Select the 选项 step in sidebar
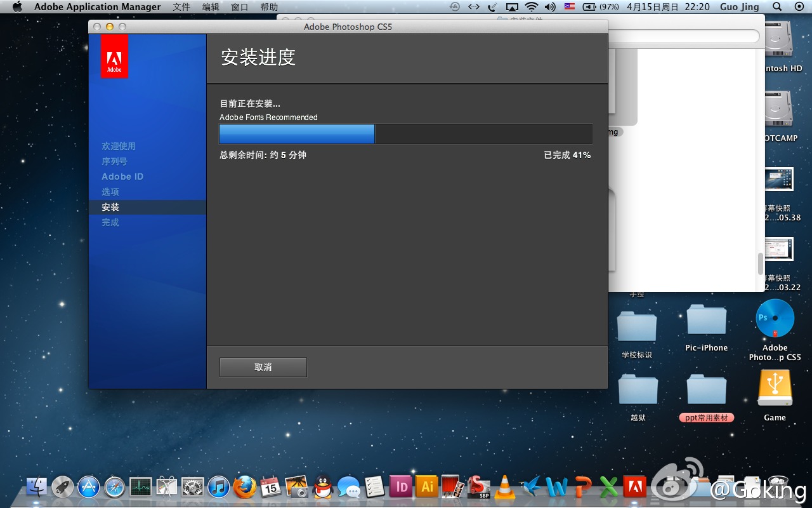 coord(110,192)
